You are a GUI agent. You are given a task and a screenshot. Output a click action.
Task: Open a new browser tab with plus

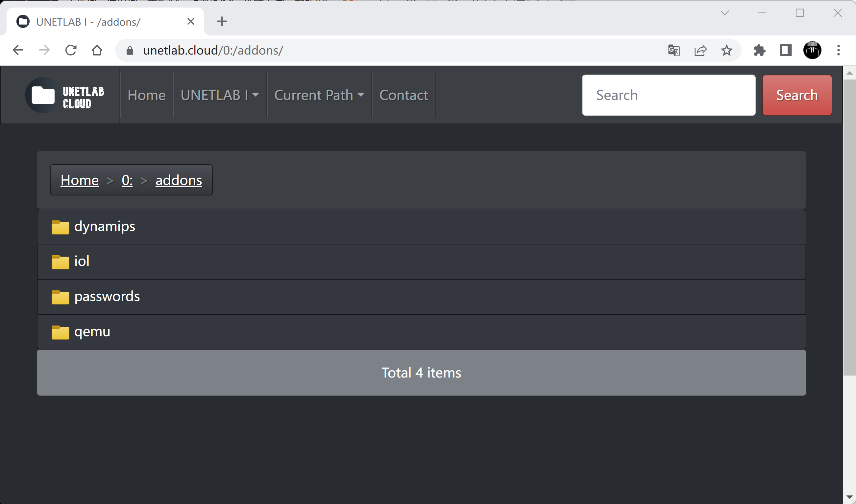coord(222,21)
